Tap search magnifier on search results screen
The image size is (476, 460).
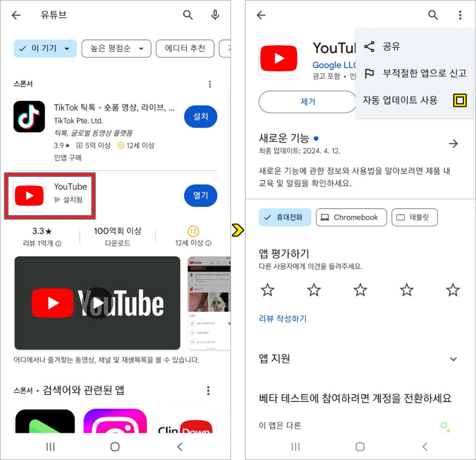(x=188, y=15)
